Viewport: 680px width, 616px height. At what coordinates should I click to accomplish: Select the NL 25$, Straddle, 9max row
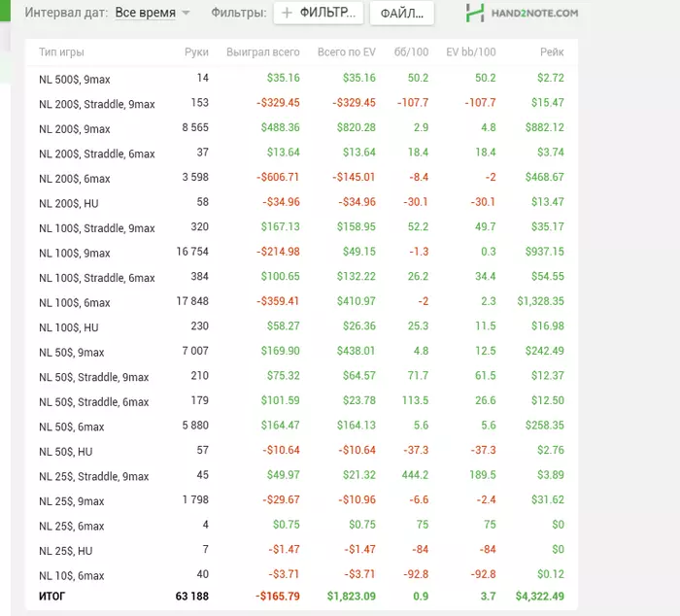[301, 475]
